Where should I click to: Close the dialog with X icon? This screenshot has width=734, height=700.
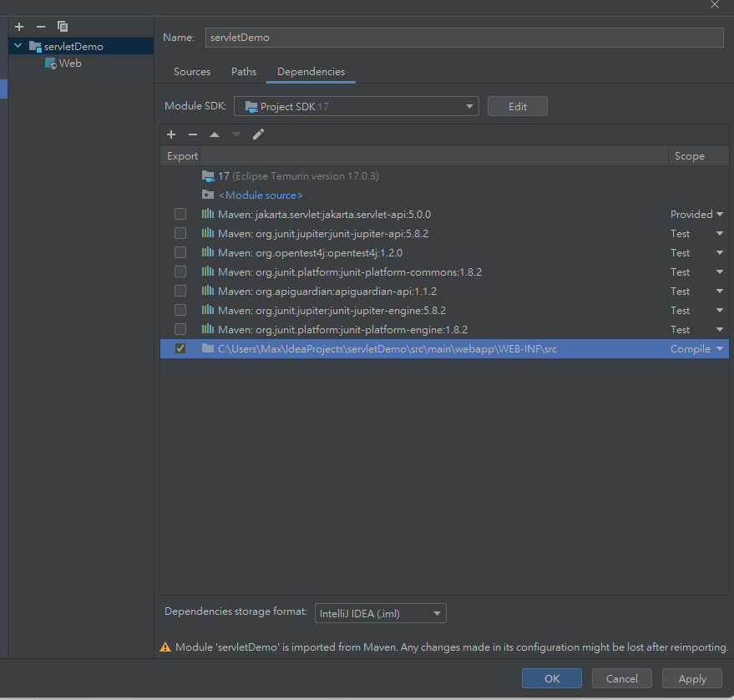[x=714, y=5]
